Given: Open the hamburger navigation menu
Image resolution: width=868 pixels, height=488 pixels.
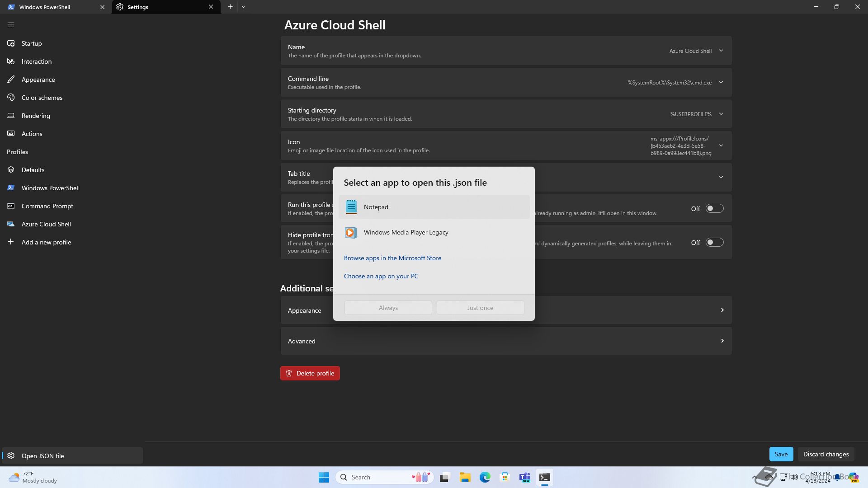Looking at the screenshot, I should (11, 25).
